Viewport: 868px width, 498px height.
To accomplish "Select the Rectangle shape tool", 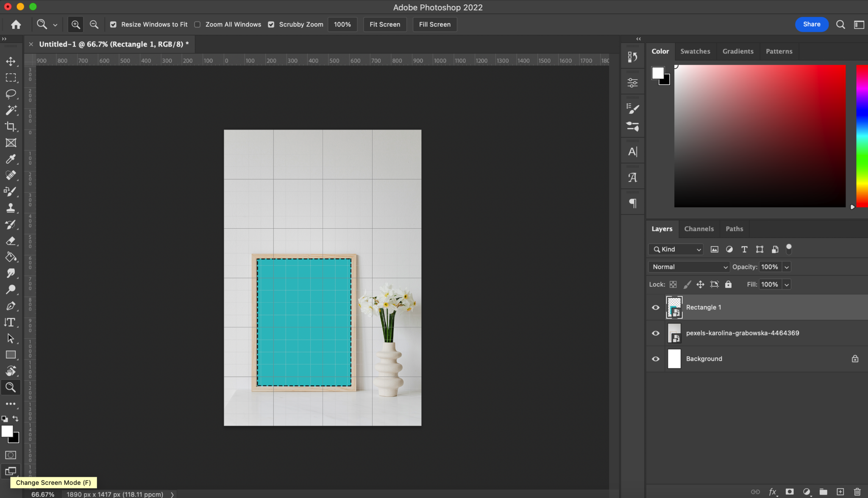I will click(11, 355).
